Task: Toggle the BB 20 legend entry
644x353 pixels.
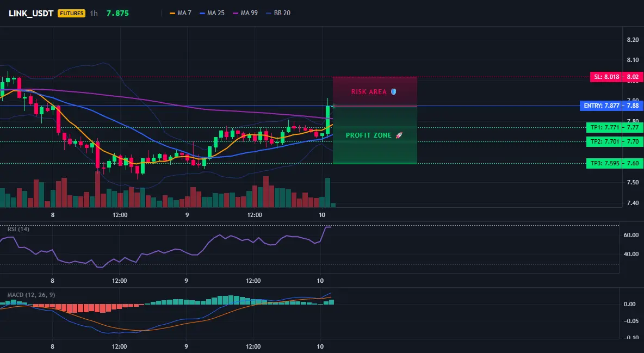Action: point(278,13)
